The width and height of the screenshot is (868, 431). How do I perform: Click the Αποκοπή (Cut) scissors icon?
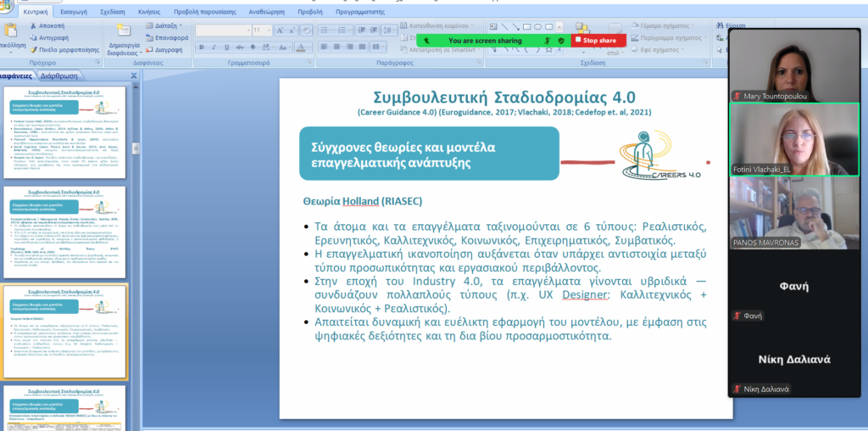pos(33,26)
